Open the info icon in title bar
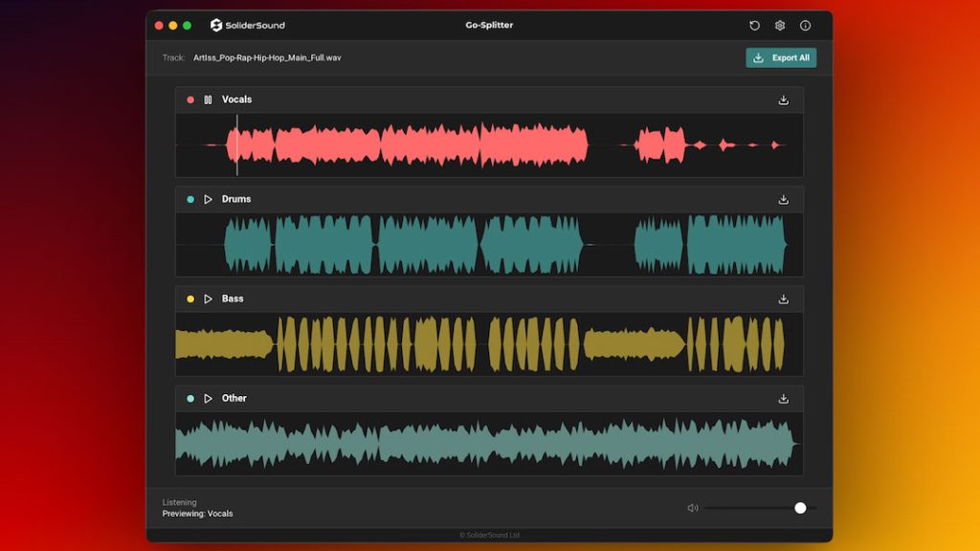This screenshot has height=551, width=980. tap(805, 26)
